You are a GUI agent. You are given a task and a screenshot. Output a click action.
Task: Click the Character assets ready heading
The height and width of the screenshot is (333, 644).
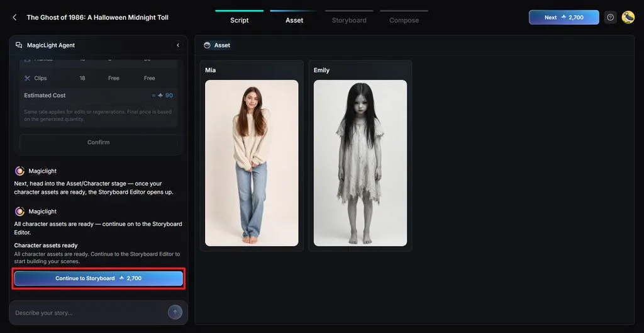(45, 246)
